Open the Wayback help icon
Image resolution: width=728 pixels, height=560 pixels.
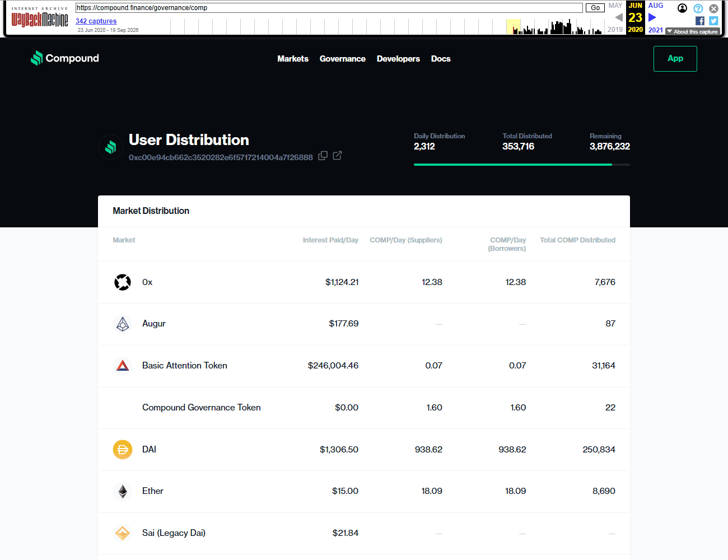click(698, 8)
